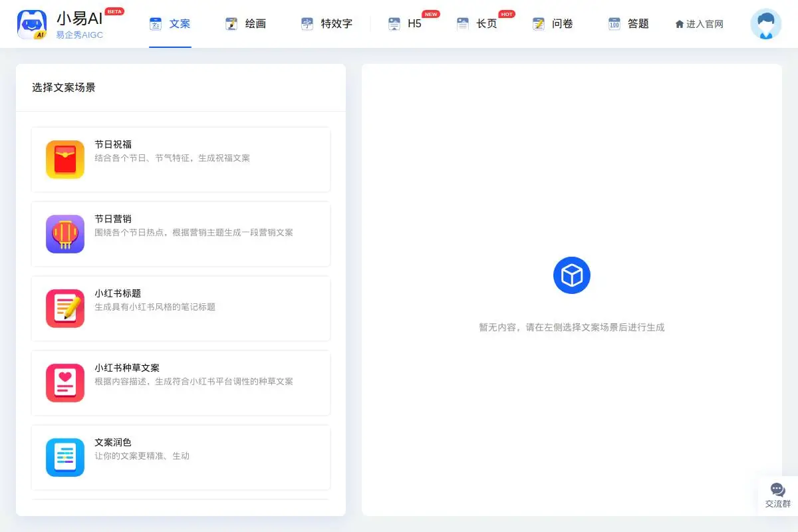
Task: Click the 长页 tab page icon
Action: tap(463, 24)
